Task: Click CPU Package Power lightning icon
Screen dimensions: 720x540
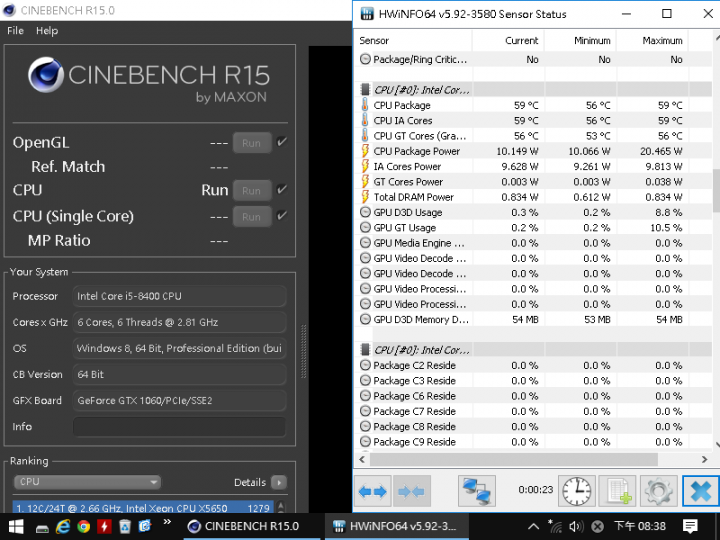Action: pos(365,151)
